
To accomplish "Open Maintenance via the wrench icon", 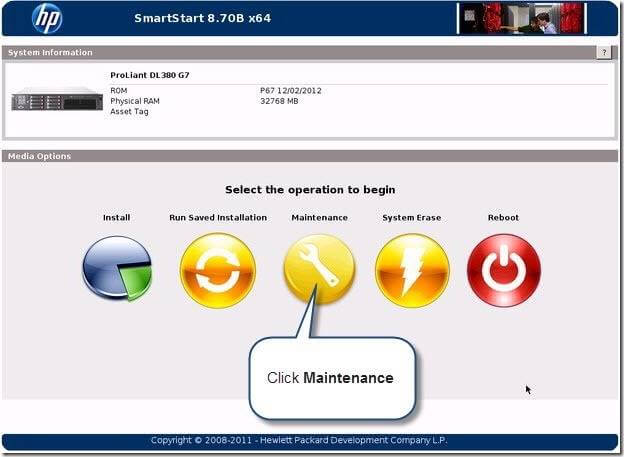I will click(x=319, y=269).
